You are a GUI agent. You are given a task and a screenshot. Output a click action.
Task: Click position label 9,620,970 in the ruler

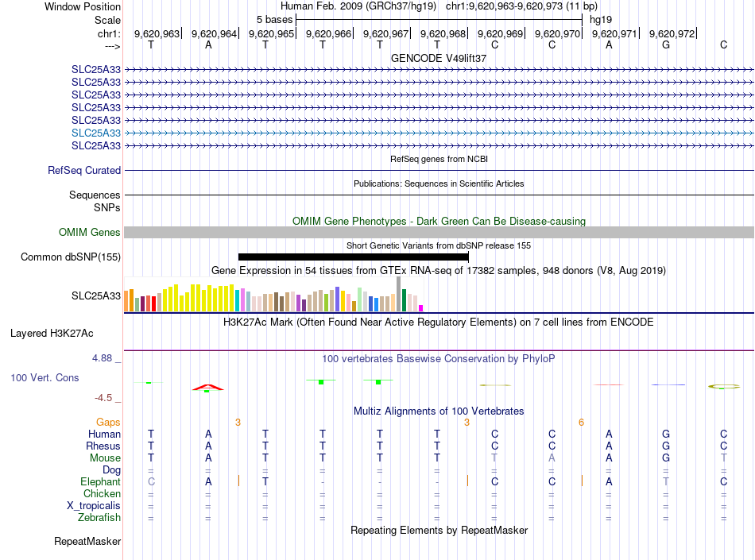click(558, 33)
